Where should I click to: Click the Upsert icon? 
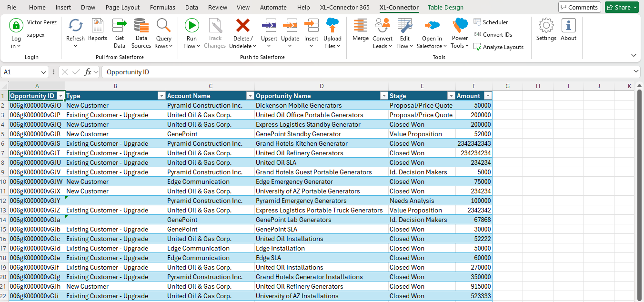point(269,26)
